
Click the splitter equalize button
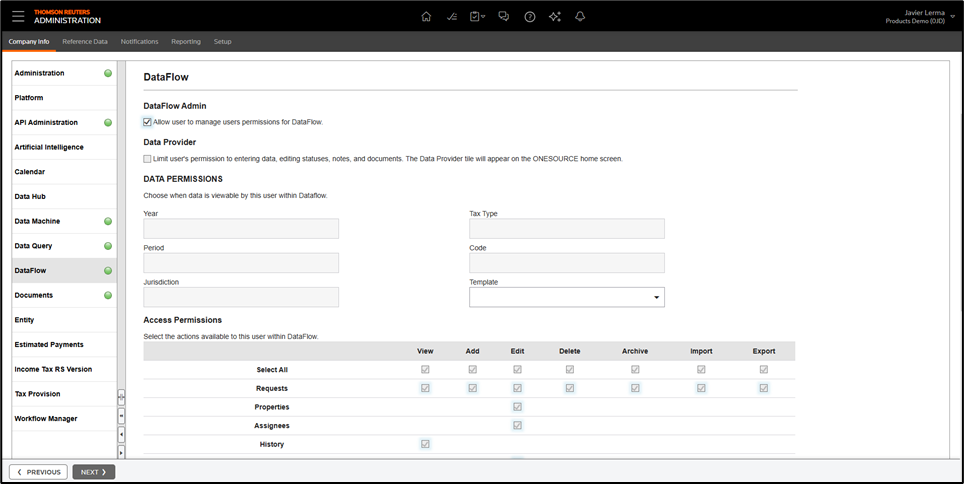pyautogui.click(x=121, y=416)
